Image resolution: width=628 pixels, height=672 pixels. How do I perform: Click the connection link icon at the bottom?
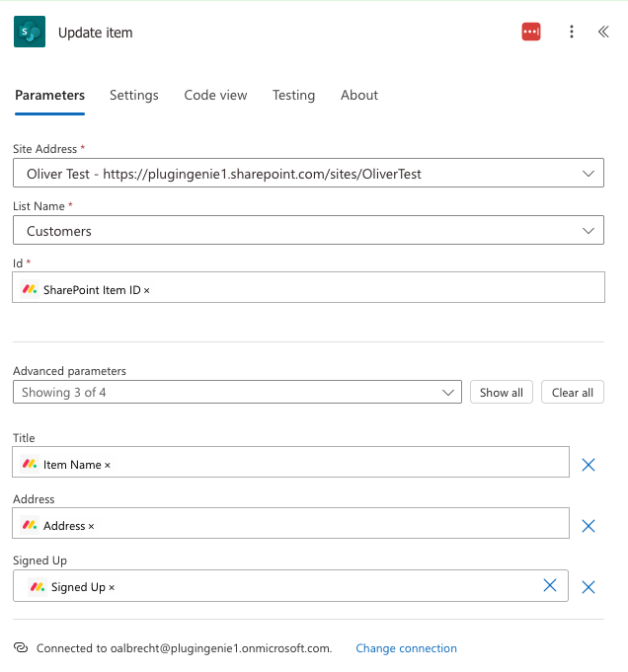[x=21, y=647]
